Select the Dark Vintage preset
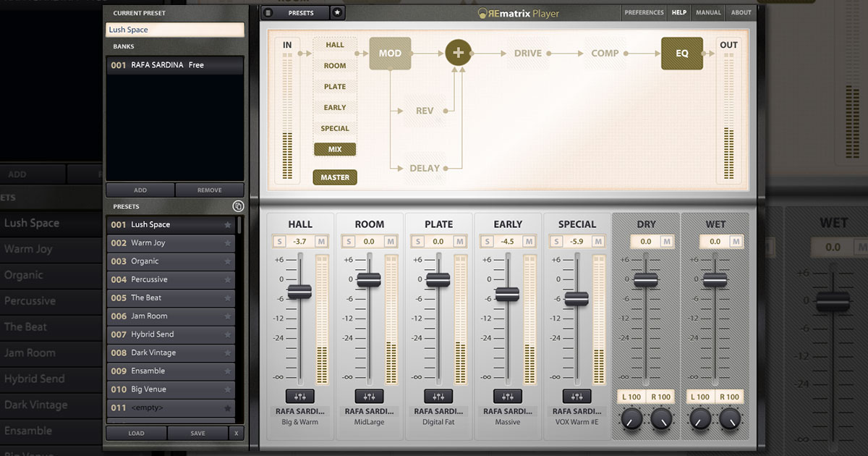Screen dimensions: 868x456 pos(153,352)
